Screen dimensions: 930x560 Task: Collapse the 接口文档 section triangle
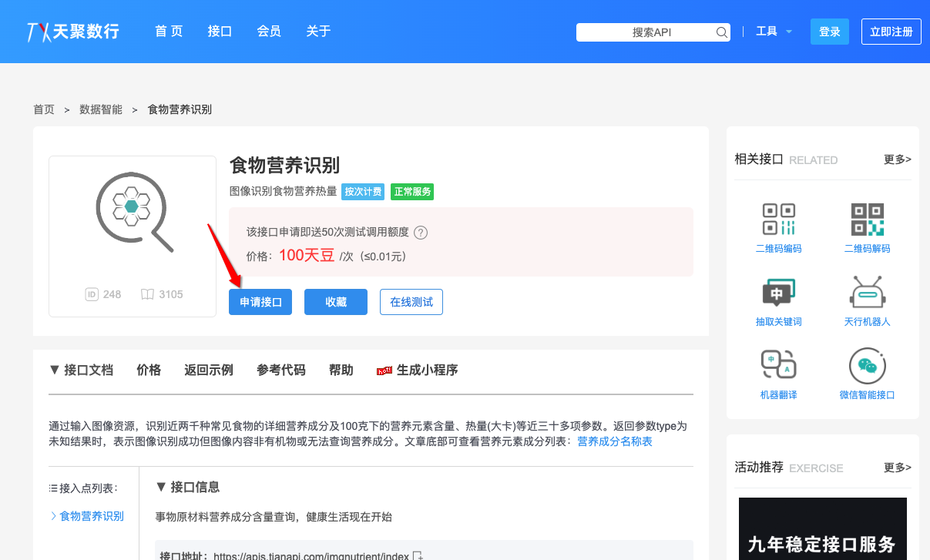pyautogui.click(x=54, y=370)
